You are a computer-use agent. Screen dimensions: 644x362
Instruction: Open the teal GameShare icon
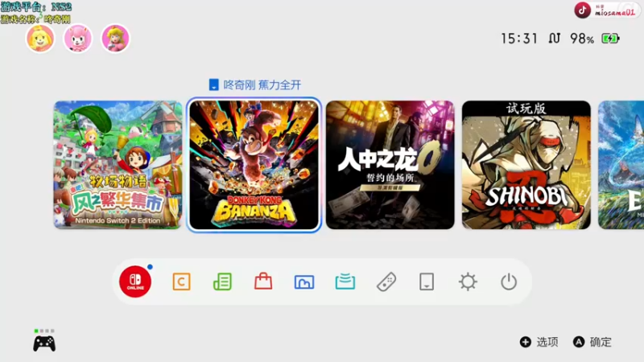point(345,282)
